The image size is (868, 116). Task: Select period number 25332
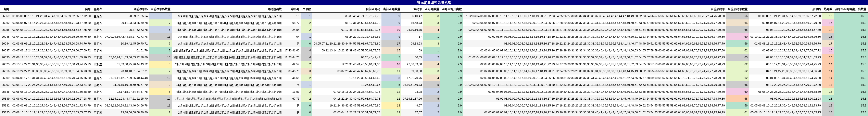point(5,105)
